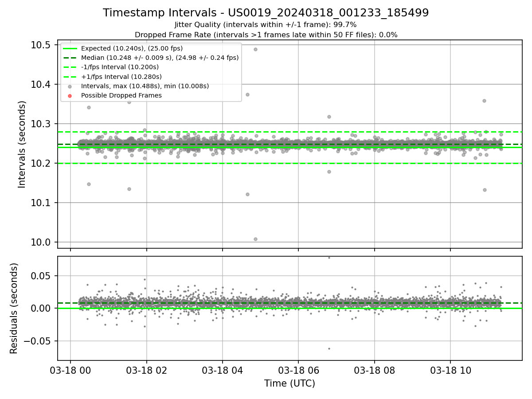Select legend entry 'Median (10.248 +/- 0.009 s)'
The width and height of the screenshot is (532, 399).
click(160, 58)
